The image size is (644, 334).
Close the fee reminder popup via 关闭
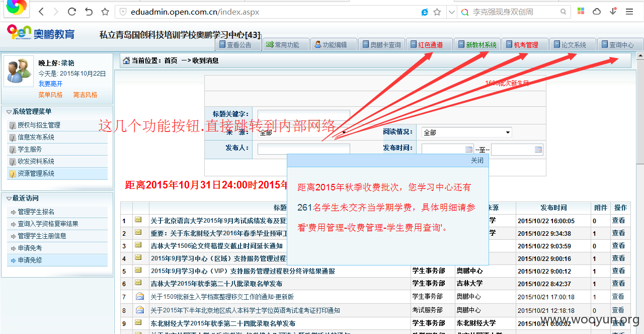coord(477,160)
